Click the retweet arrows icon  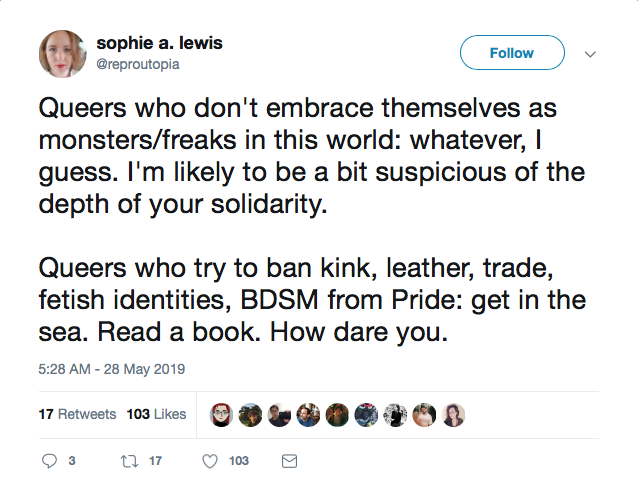[129, 461]
